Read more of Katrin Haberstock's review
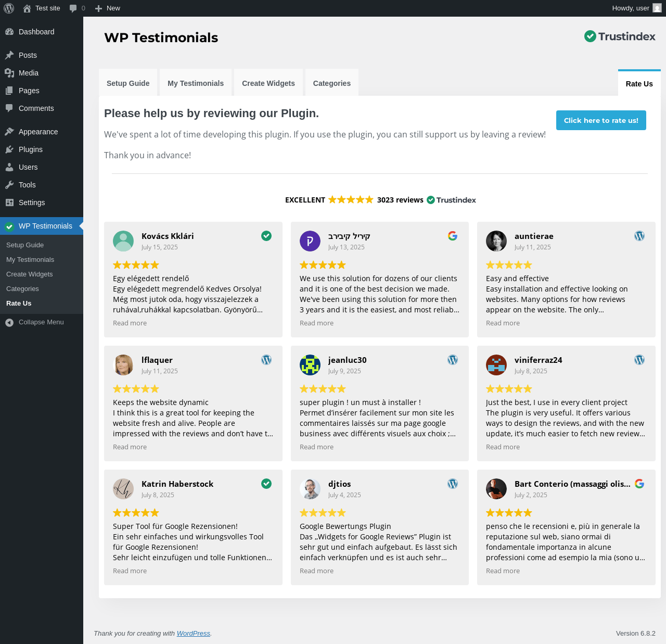 click(130, 571)
